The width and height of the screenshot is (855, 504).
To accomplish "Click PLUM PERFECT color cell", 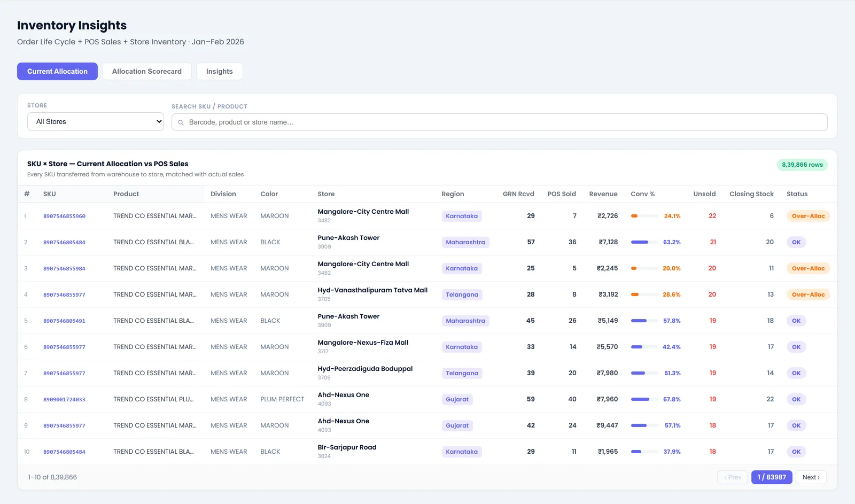I will click(x=282, y=399).
